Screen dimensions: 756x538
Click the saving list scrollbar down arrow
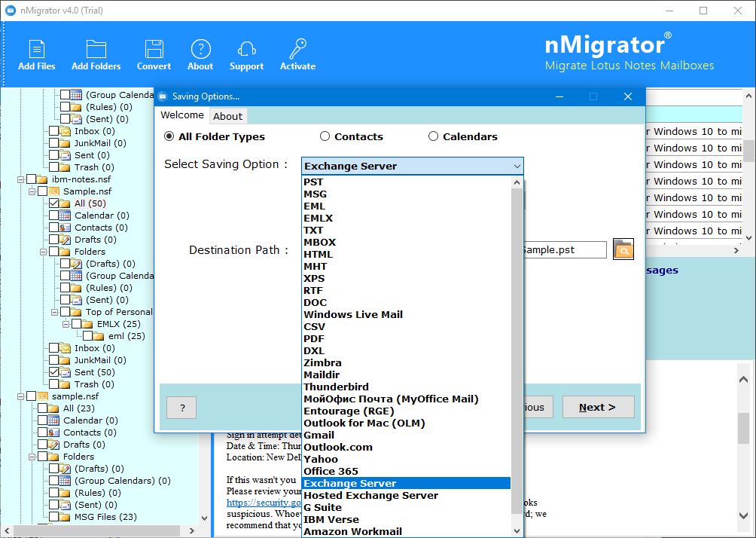tap(517, 530)
